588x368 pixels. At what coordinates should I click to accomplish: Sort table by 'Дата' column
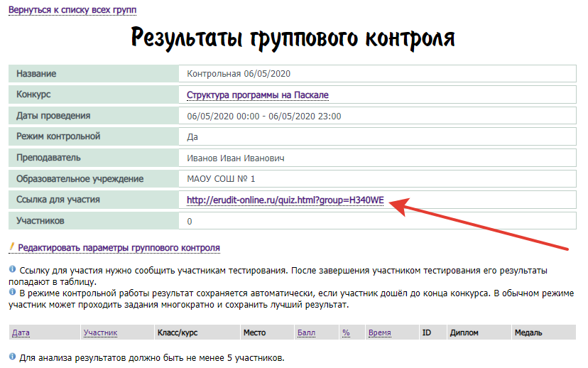21,332
